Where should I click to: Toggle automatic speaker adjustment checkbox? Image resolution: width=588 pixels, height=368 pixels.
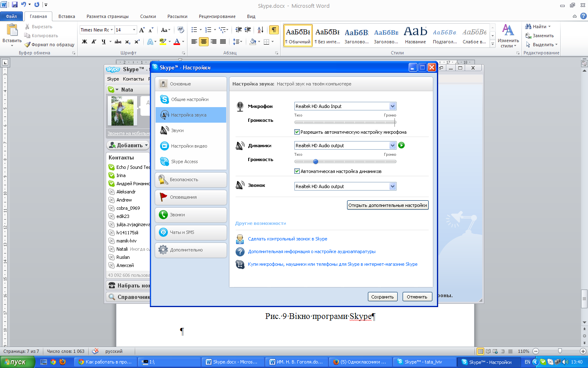coord(297,171)
